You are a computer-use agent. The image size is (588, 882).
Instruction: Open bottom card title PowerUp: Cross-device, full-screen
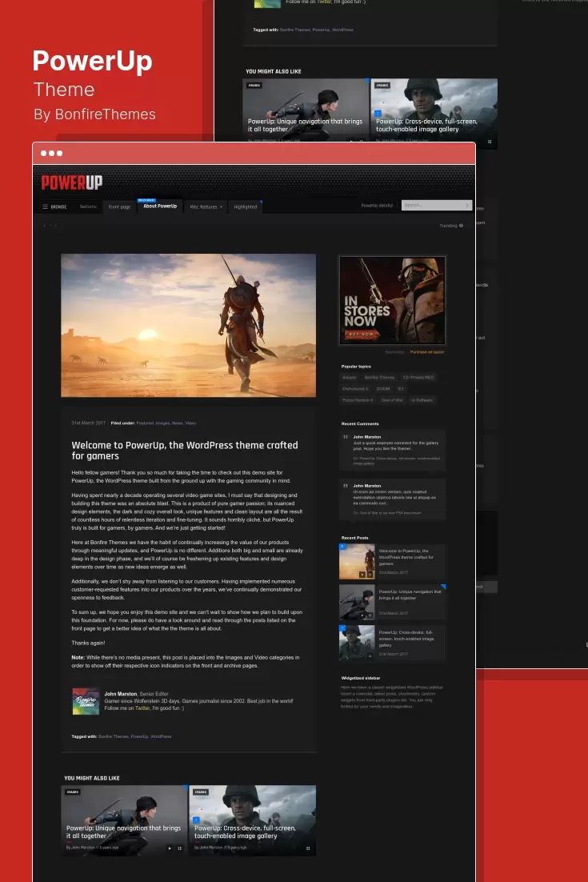coord(245,832)
